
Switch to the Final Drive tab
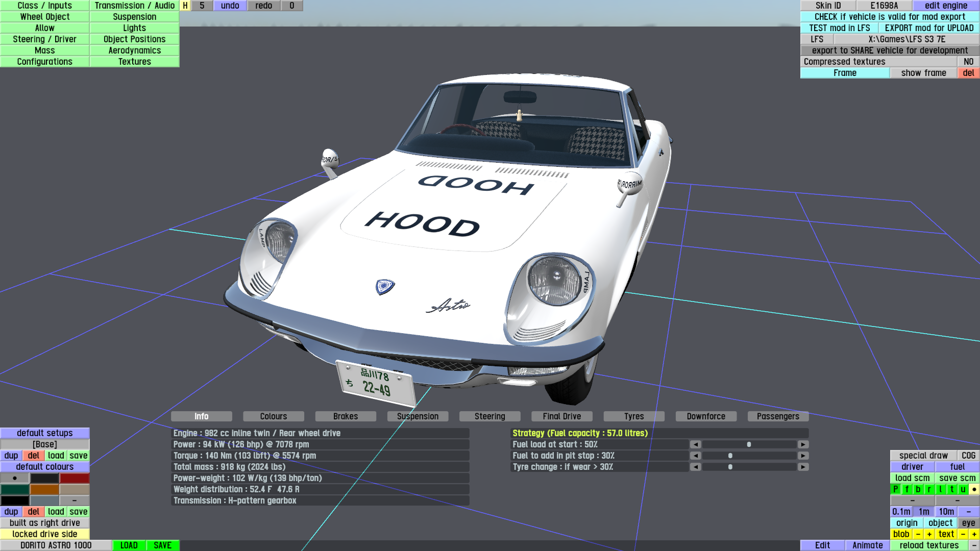(561, 416)
